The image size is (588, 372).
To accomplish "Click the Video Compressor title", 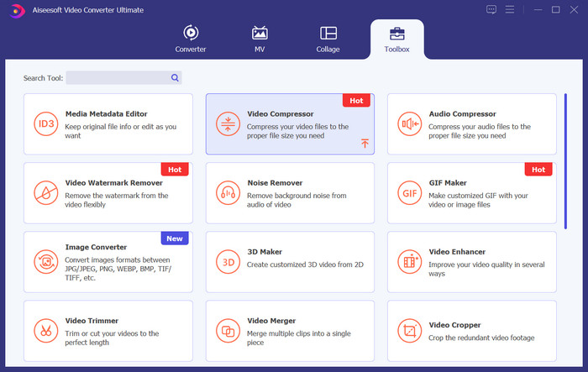I will pyautogui.click(x=280, y=113).
